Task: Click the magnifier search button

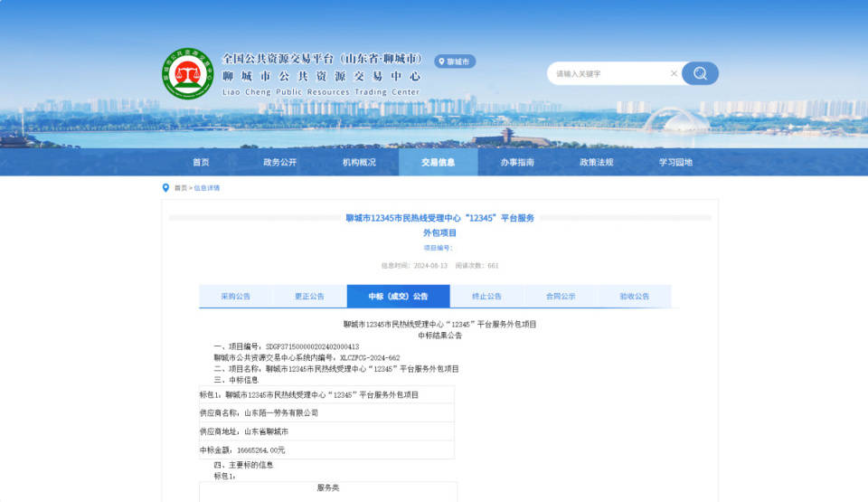Action: [700, 73]
